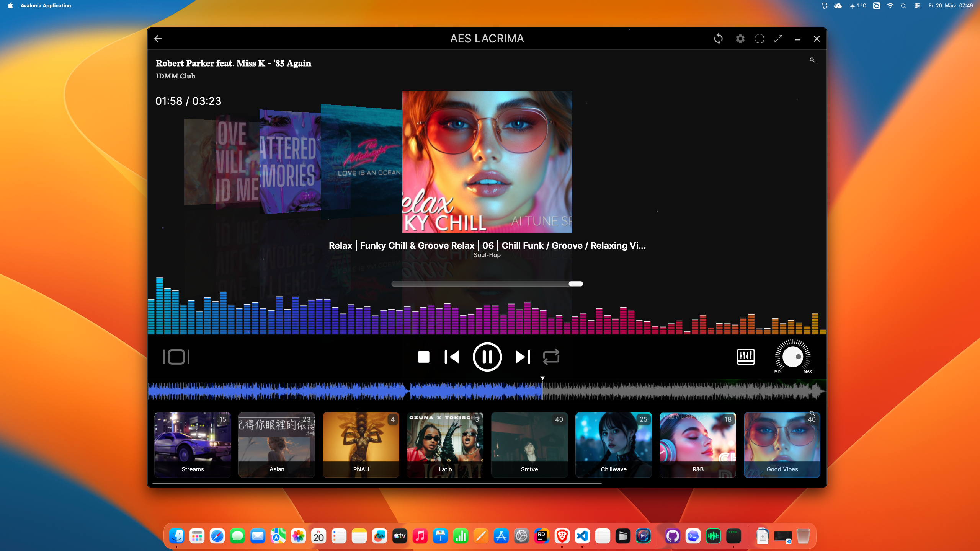Open the Latin playlist

[445, 445]
